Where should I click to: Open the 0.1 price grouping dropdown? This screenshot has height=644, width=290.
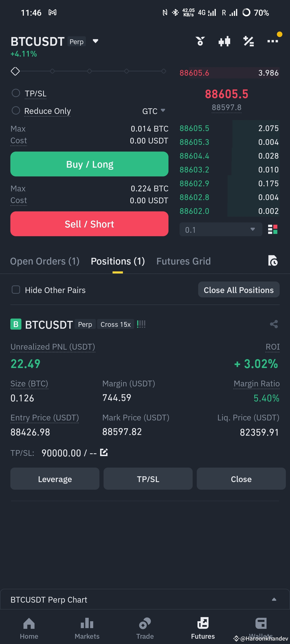tap(221, 230)
